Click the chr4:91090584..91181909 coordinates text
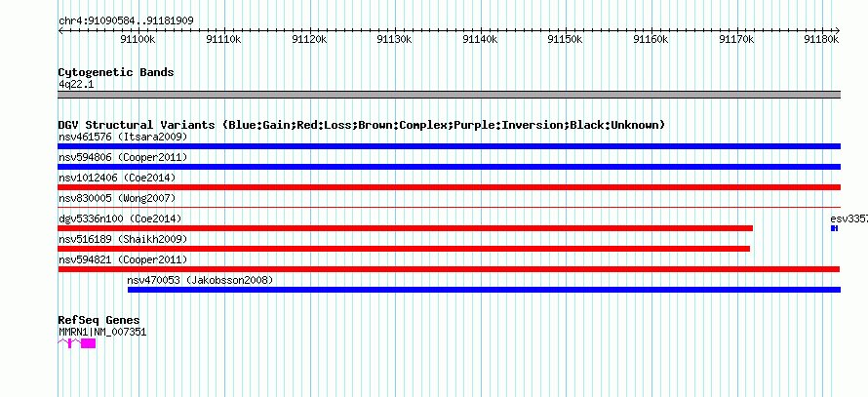The height and width of the screenshot is (397, 868). point(126,21)
